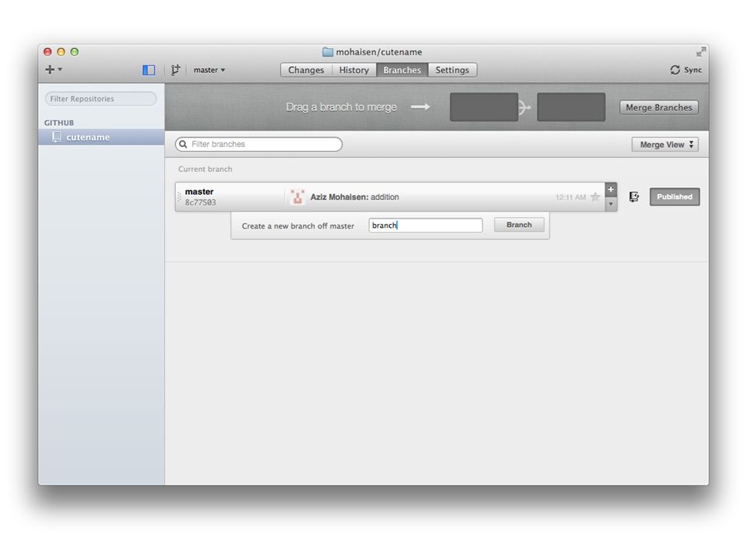The width and height of the screenshot is (747, 560).
Task: Open the add repository plus menu
Action: point(54,69)
